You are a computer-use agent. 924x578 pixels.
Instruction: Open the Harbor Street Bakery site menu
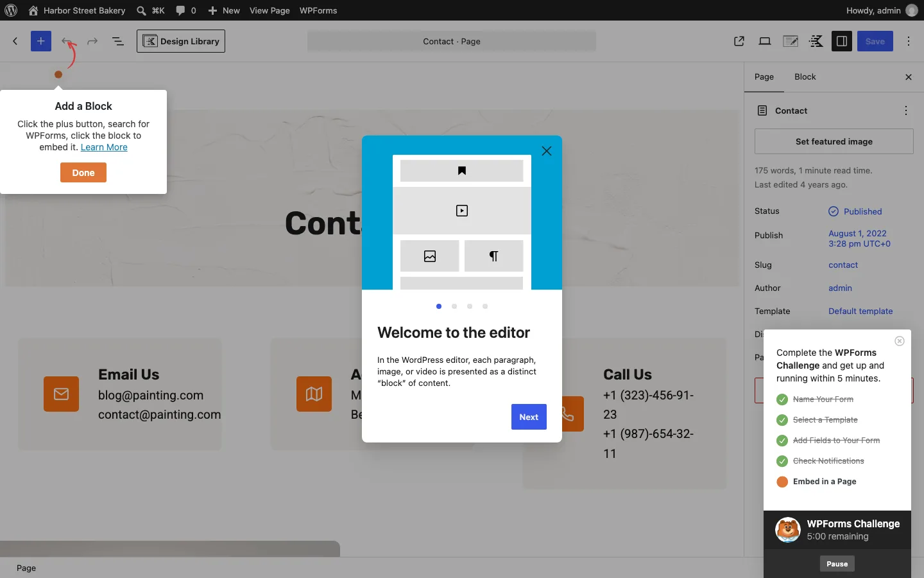(77, 10)
